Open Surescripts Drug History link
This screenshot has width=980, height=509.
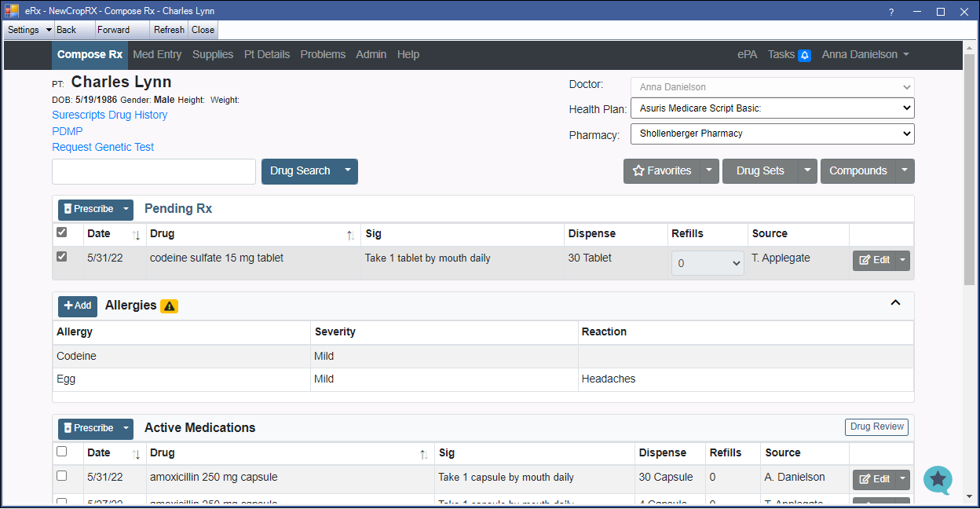[x=110, y=115]
